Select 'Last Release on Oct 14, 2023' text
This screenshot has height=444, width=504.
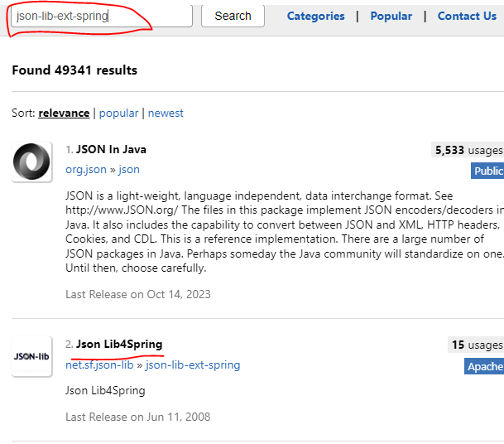(x=138, y=294)
